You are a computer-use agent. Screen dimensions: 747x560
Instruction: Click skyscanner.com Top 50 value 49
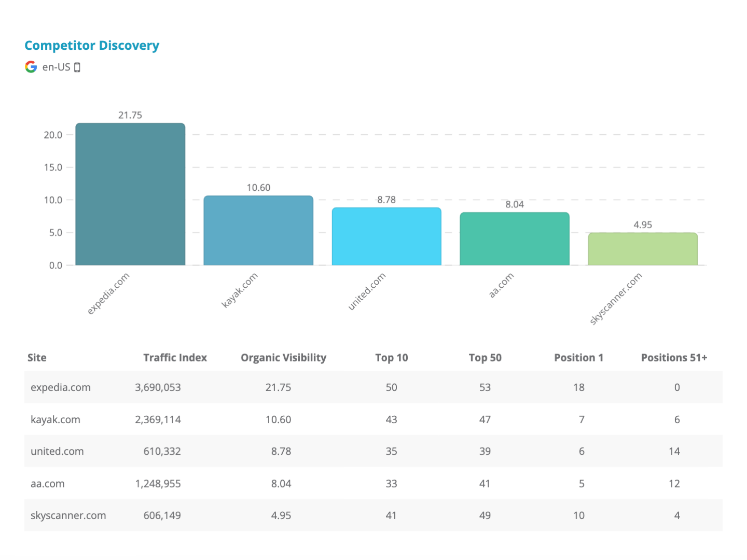pos(485,515)
